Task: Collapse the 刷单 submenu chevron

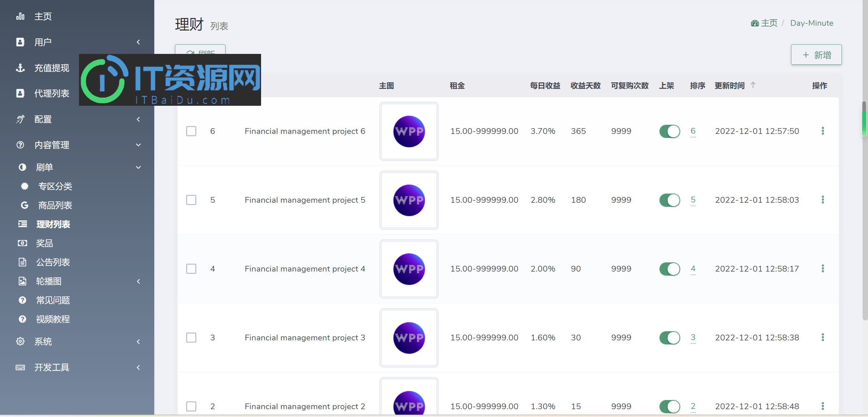Action: click(138, 167)
